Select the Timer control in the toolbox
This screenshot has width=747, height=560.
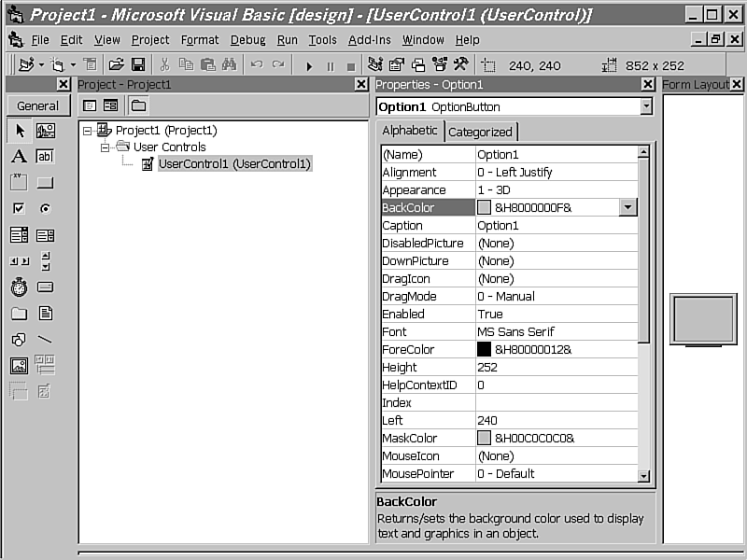[x=18, y=287]
